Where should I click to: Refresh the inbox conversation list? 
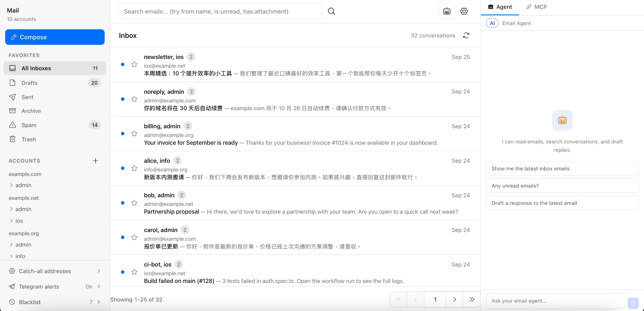pos(466,35)
